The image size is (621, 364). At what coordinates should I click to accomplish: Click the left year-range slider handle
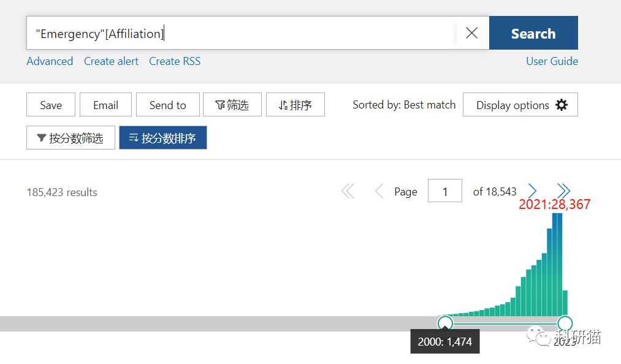click(445, 323)
